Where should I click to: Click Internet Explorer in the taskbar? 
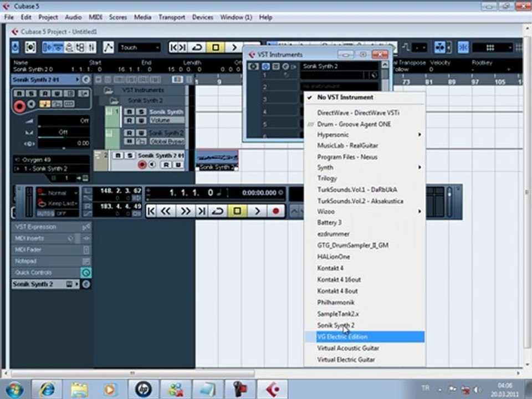(47, 390)
